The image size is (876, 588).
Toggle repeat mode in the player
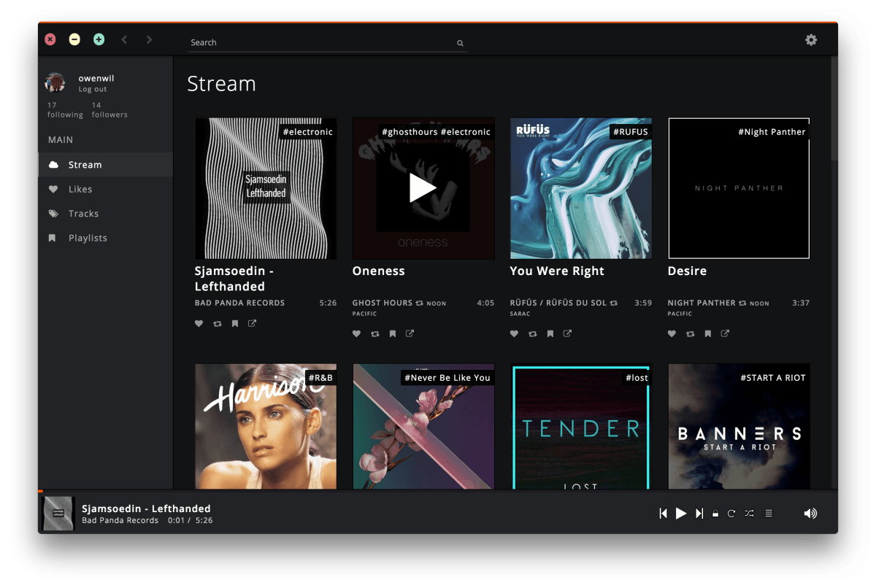[x=731, y=513]
